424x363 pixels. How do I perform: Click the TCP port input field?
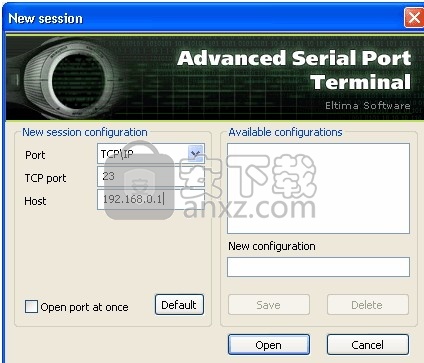(x=151, y=176)
